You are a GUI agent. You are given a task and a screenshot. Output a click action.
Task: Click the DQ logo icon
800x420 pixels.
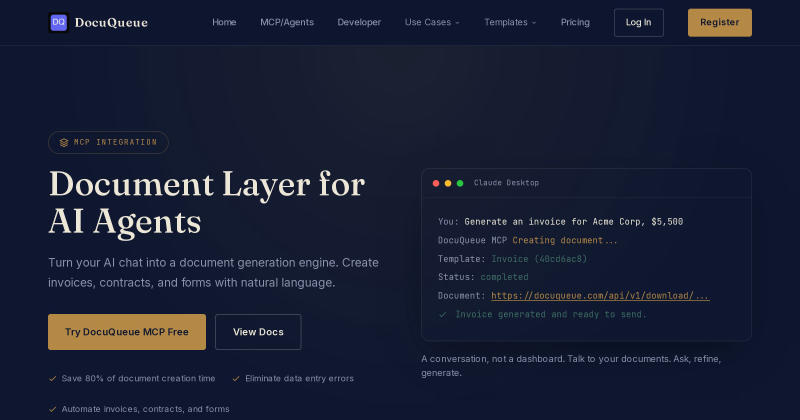59,22
